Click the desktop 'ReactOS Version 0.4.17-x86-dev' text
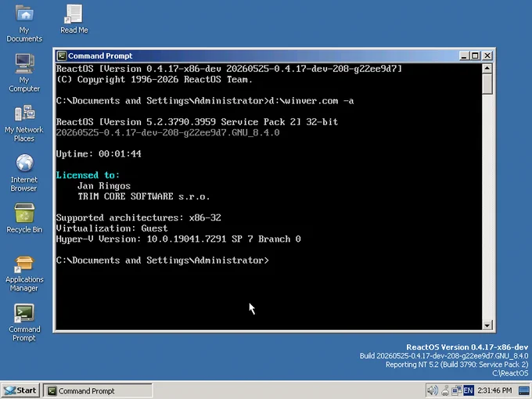The image size is (532, 399). click(x=467, y=347)
